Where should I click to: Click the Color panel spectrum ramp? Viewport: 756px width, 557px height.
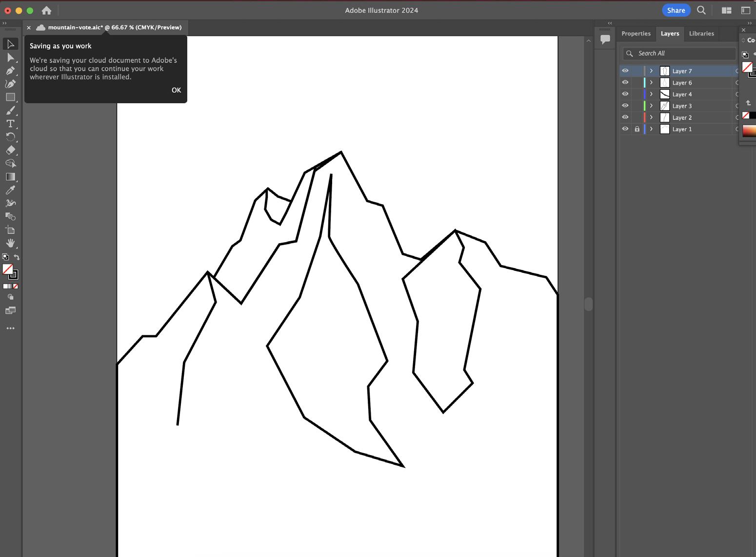click(749, 131)
